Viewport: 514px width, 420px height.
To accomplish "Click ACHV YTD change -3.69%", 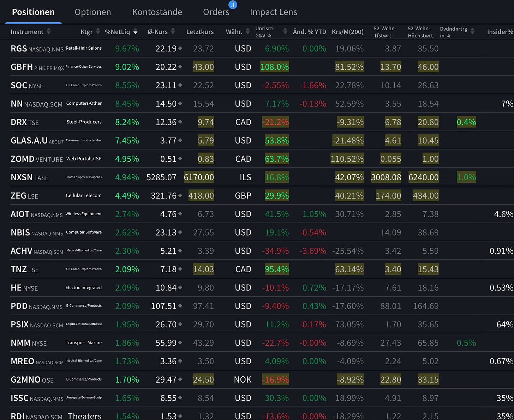I will (x=313, y=251).
